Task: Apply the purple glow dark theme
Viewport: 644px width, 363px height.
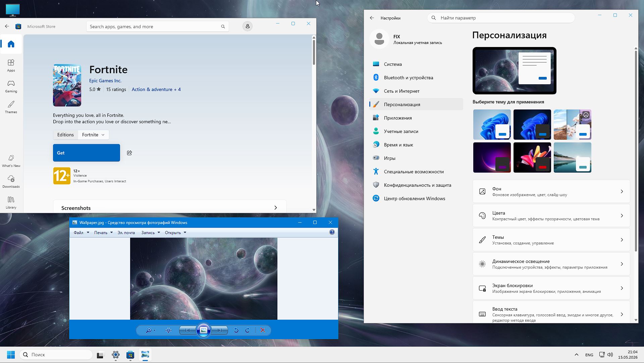Action: tap(492, 157)
